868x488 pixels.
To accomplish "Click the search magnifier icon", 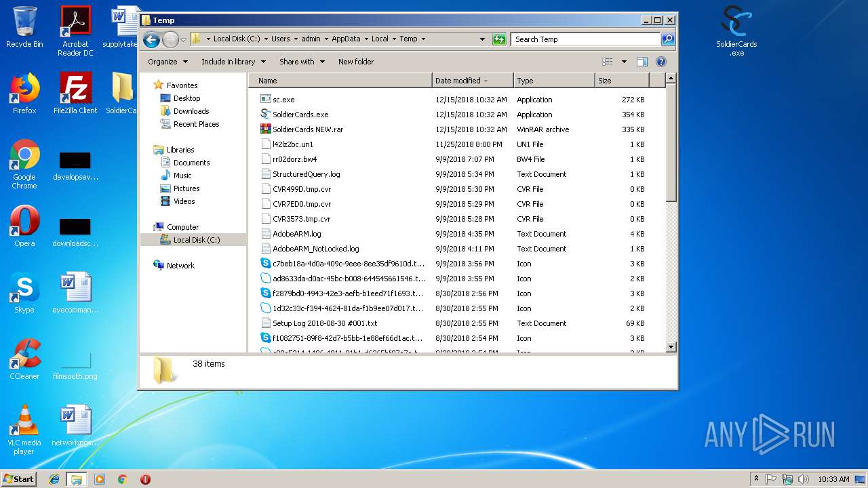I will point(668,39).
